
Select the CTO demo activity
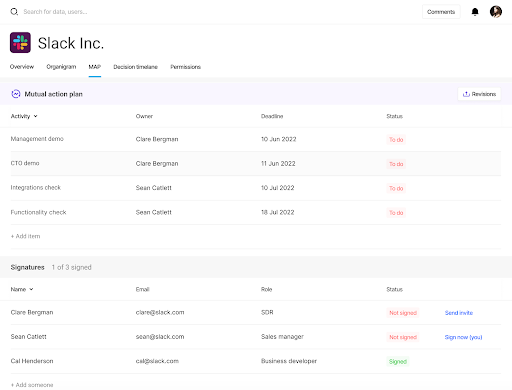[25, 163]
